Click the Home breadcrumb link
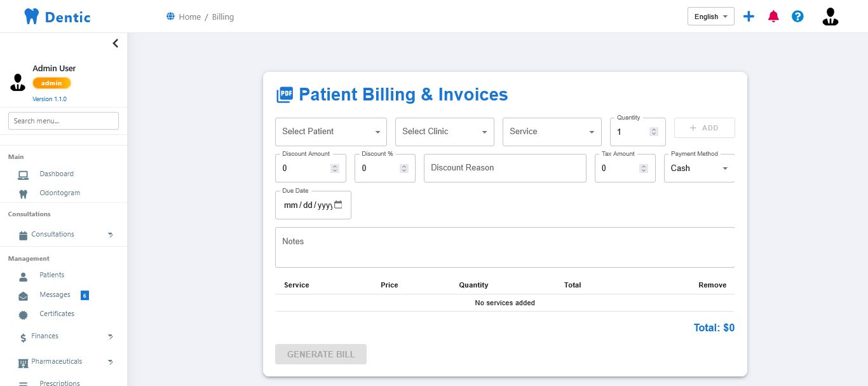Viewport: 868px width, 386px height. pyautogui.click(x=189, y=17)
